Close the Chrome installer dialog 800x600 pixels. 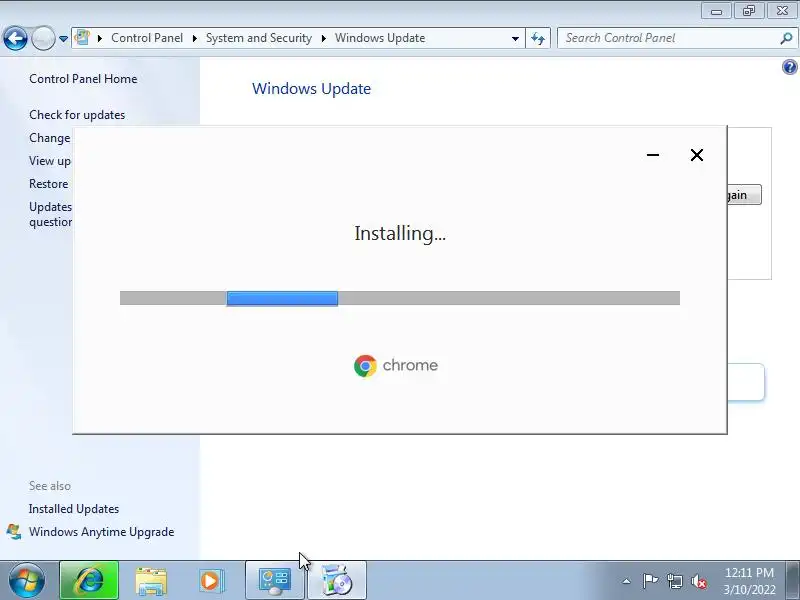tap(696, 155)
